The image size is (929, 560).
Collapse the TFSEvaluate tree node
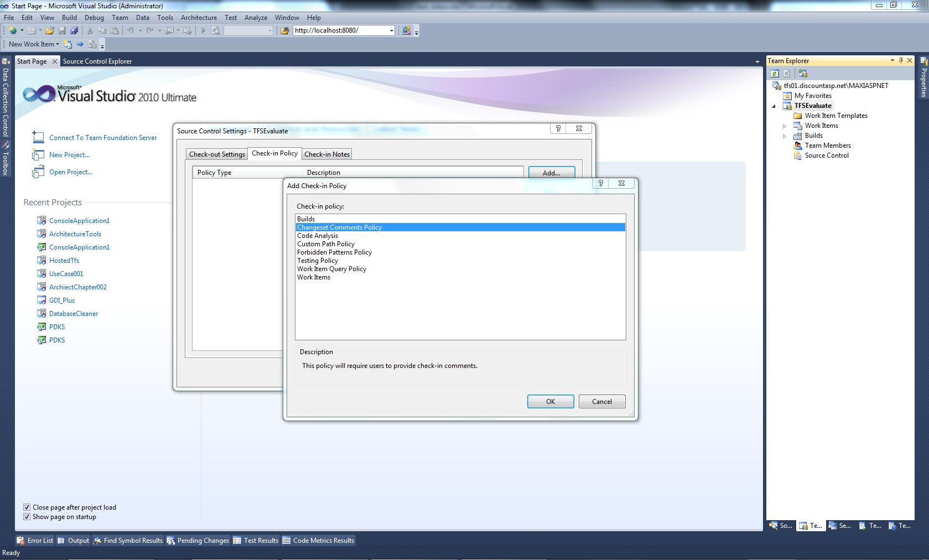click(774, 106)
